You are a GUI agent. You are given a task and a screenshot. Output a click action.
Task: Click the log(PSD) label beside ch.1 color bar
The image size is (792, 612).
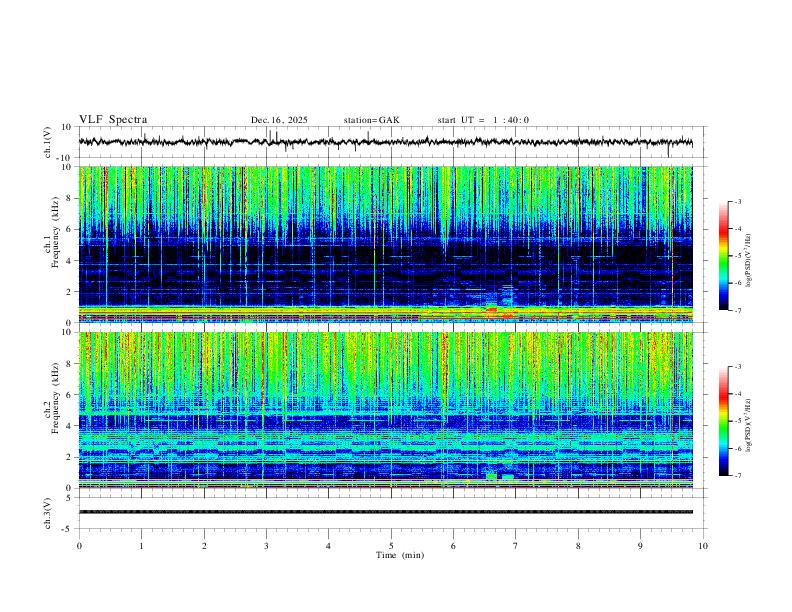pyautogui.click(x=749, y=261)
